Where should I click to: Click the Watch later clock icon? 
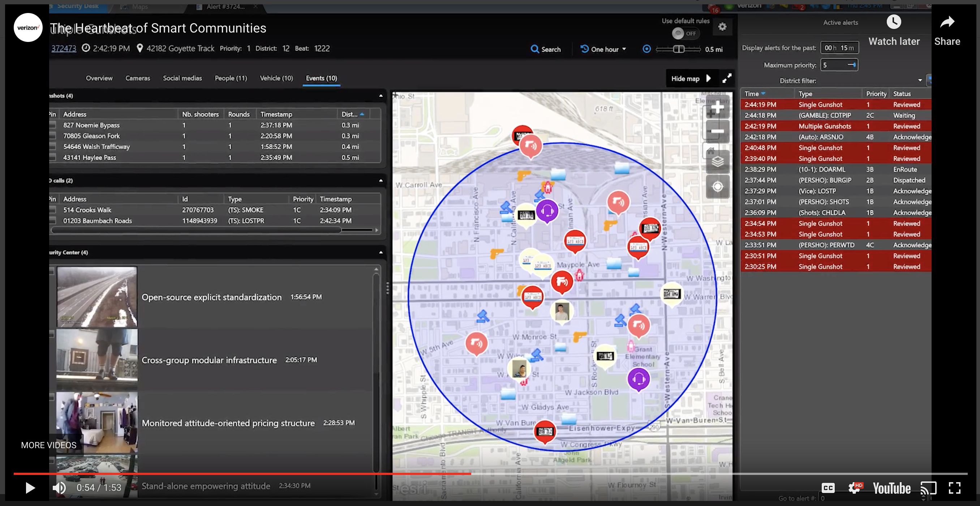click(x=894, y=22)
